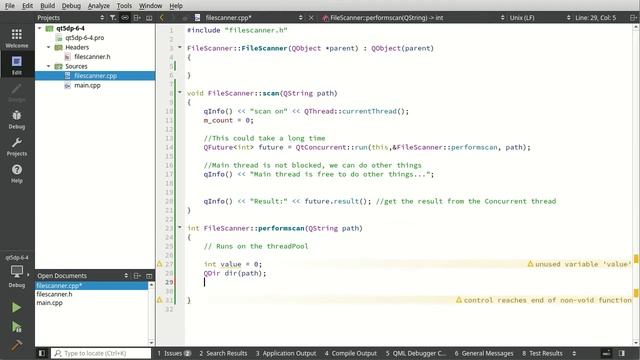Split the Projects side panel
Viewport: 640px width, 360px height.
click(x=137, y=18)
